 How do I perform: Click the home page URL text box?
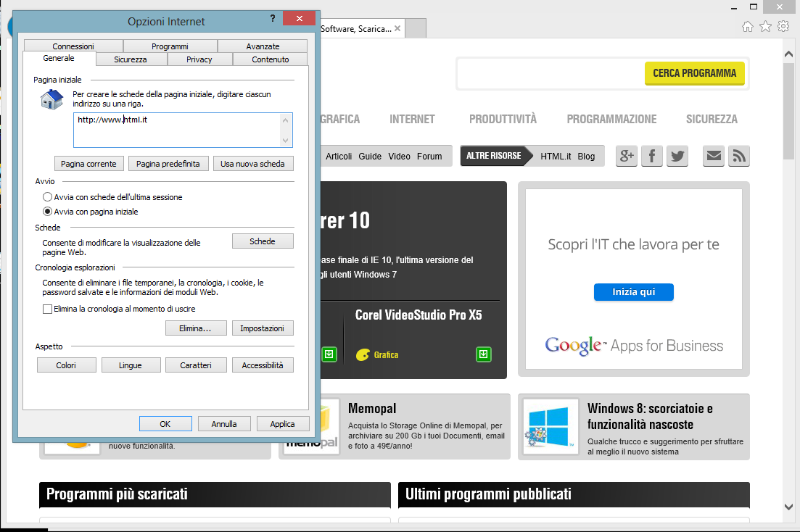point(182,129)
